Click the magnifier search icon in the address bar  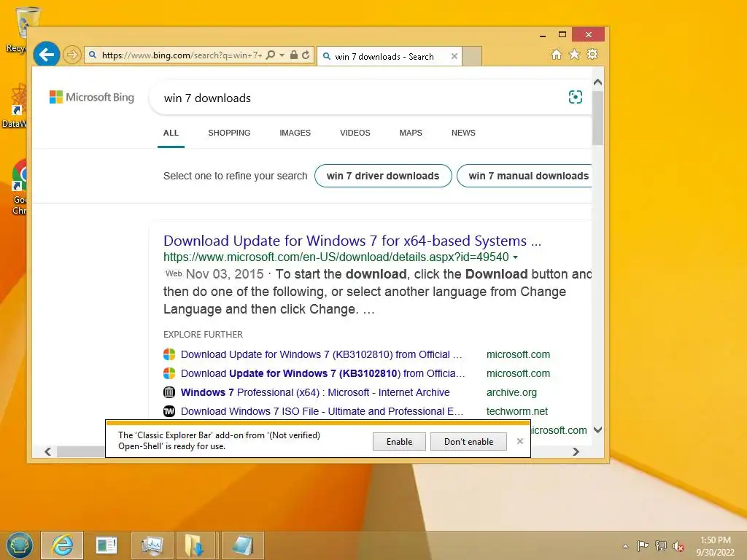pos(271,55)
